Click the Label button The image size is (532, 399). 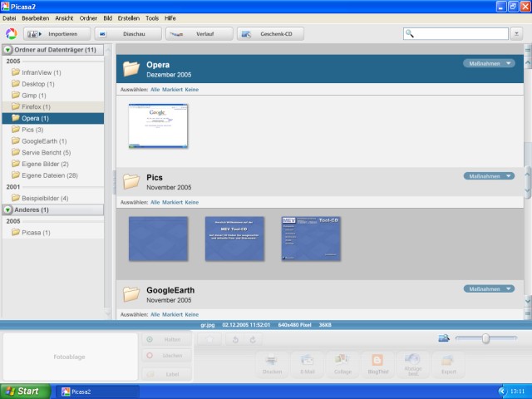166,374
